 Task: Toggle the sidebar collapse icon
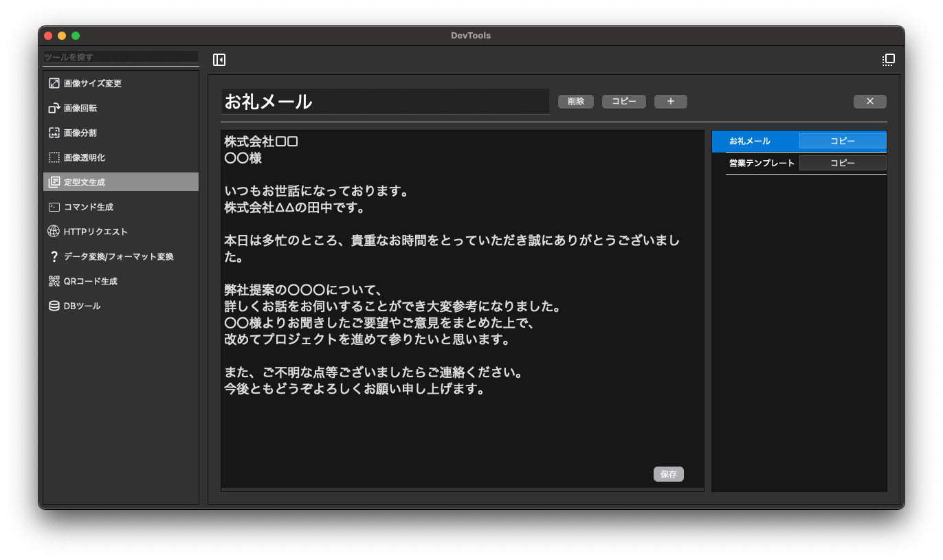coord(219,60)
